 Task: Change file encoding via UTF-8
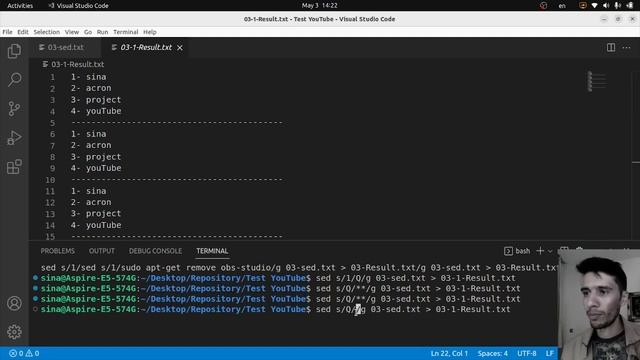[527, 353]
